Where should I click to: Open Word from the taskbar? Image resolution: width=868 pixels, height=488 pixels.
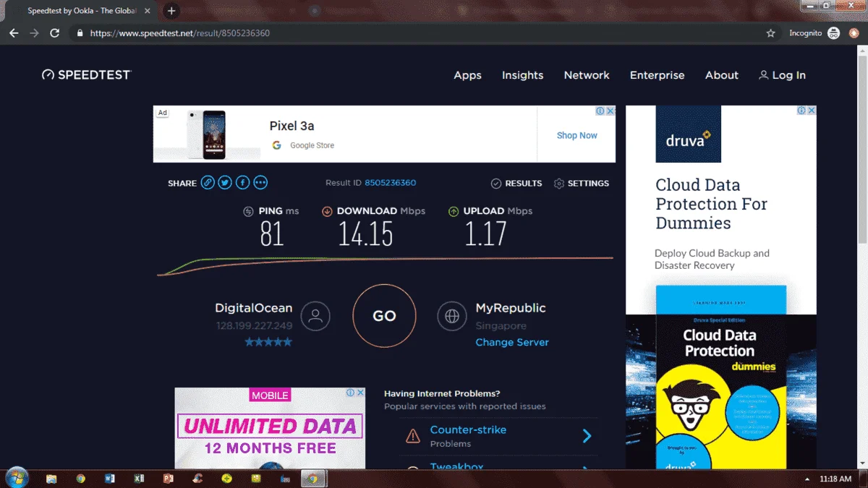pyautogui.click(x=110, y=479)
